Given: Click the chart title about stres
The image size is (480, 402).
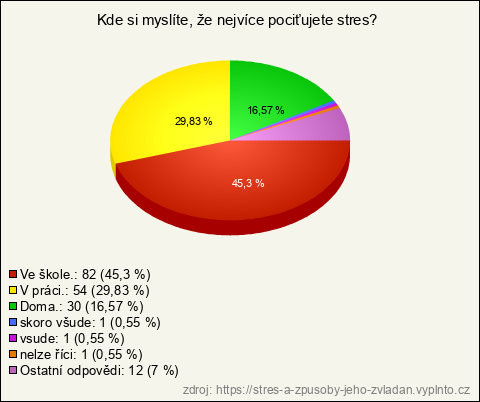Looking at the screenshot, I should coord(237,20).
